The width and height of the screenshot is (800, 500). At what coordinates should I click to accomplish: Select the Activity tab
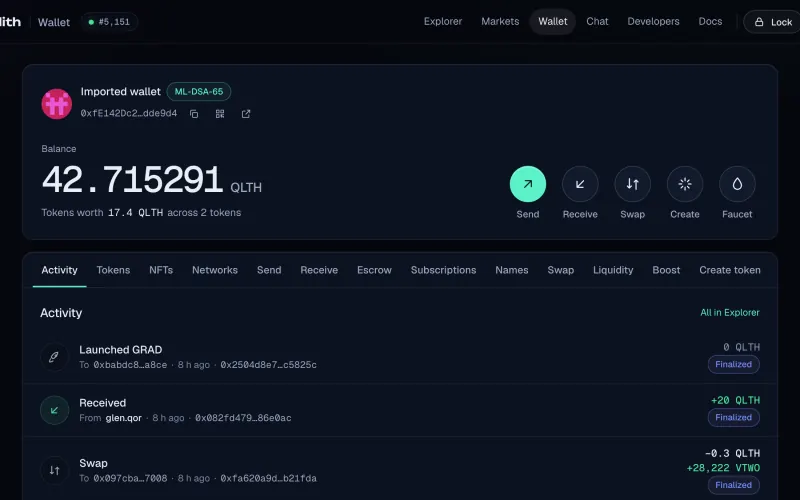pyautogui.click(x=59, y=270)
